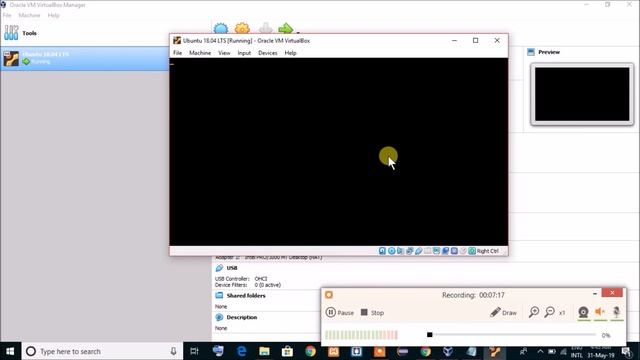This screenshot has height=360, width=640.
Task: Open Task View from the taskbar
Action: pyautogui.click(x=195, y=351)
